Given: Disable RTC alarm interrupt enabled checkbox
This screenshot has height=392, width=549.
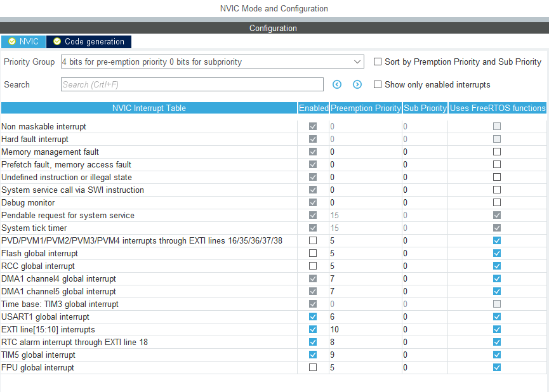Looking at the screenshot, I should [x=313, y=342].
